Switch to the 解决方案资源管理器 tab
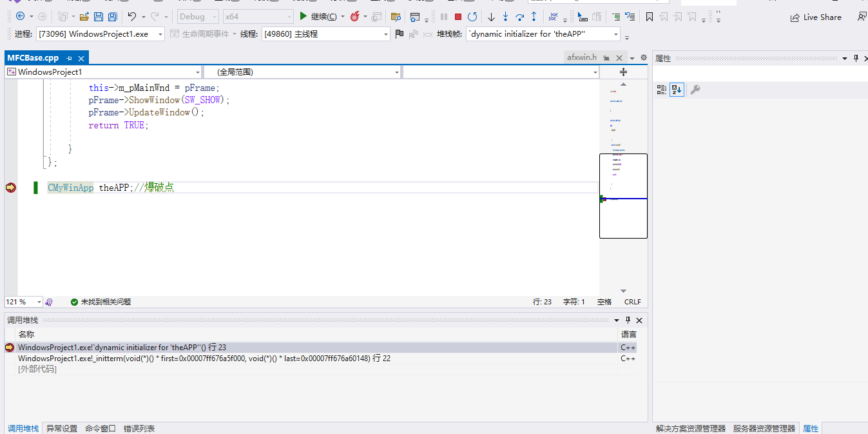 [x=690, y=428]
